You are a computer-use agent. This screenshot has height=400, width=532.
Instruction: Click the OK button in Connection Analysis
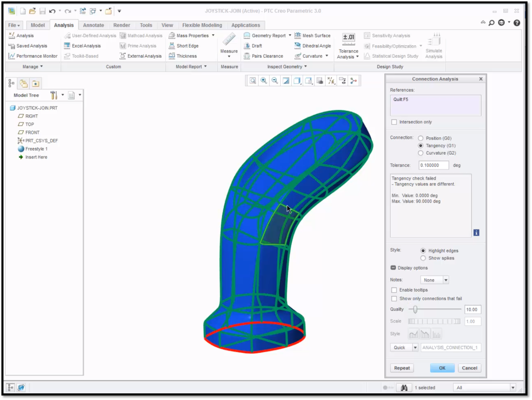pyautogui.click(x=442, y=368)
